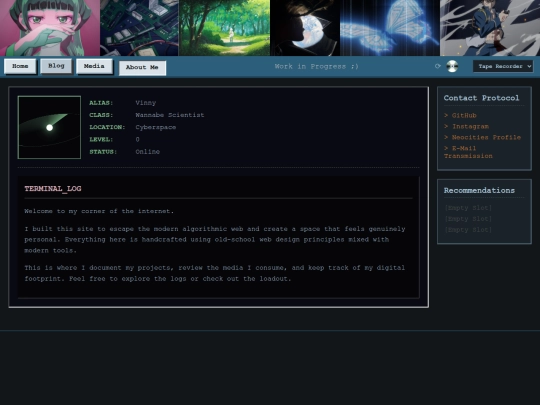Image resolution: width=540 pixels, height=405 pixels.
Task: Click the profile avatar image
Action: [49, 127]
